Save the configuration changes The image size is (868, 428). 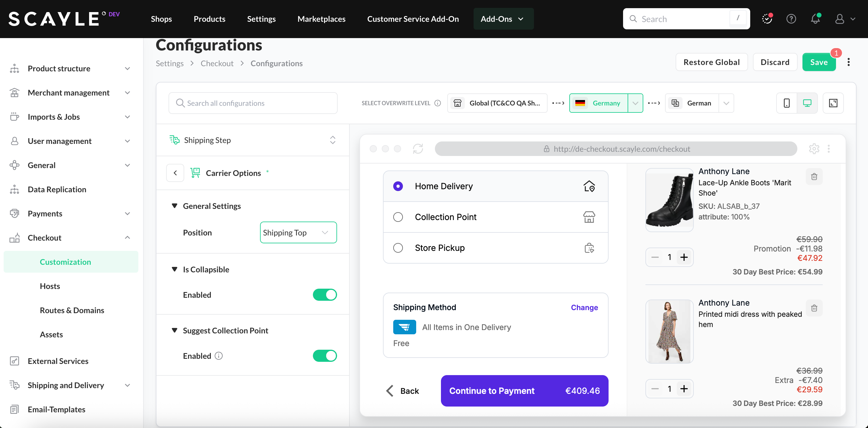[x=818, y=62]
